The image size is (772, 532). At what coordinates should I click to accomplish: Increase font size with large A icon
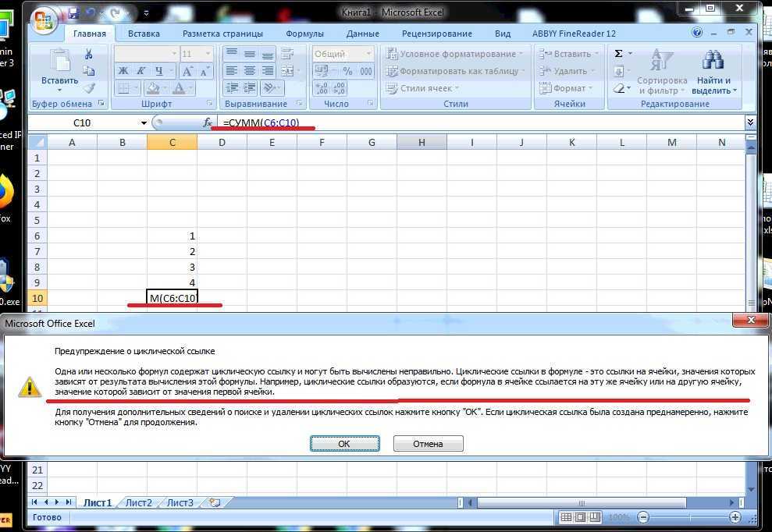187,71
